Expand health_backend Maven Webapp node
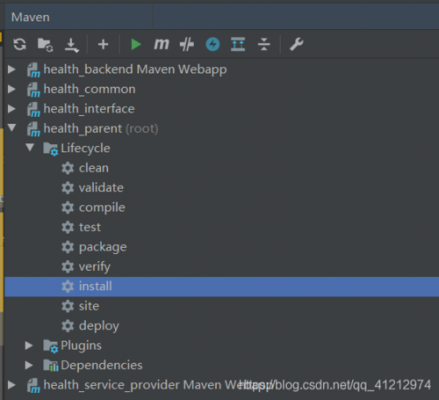 [x=12, y=69]
